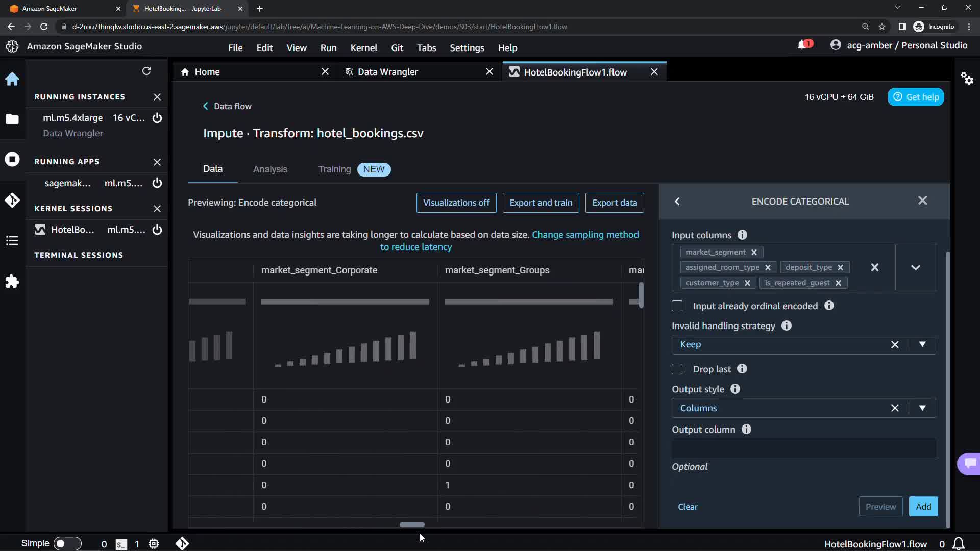Screen dimensions: 980x551
Task: Open the notifications bell with badge
Action: pyautogui.click(x=803, y=45)
